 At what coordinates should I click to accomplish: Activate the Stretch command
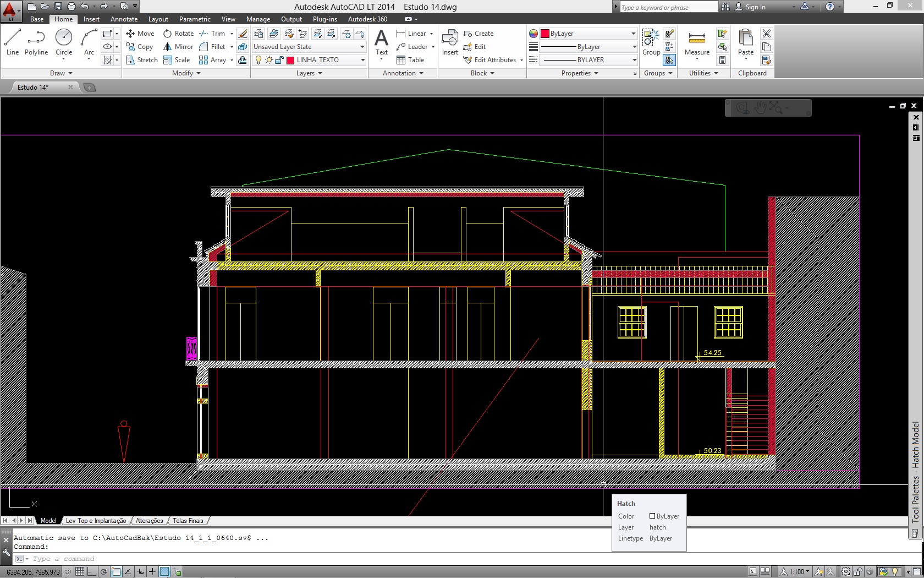tap(142, 60)
